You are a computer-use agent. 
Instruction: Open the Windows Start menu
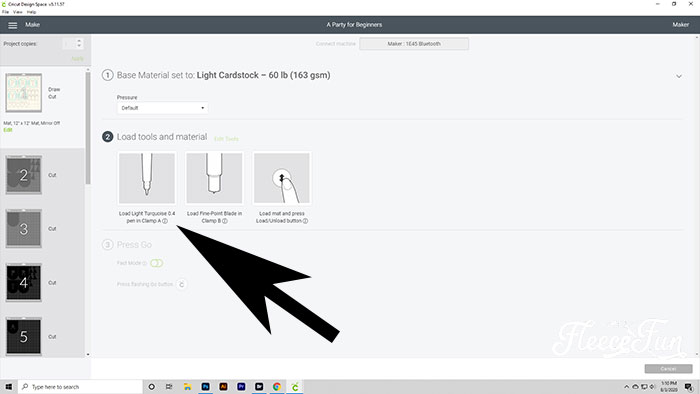[8, 387]
